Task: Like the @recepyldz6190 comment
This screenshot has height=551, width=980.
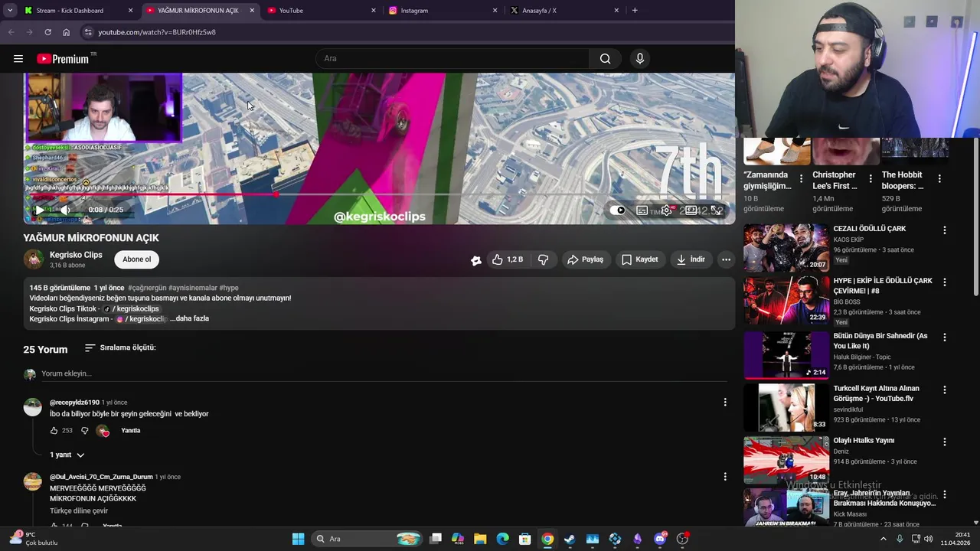Action: click(x=54, y=431)
